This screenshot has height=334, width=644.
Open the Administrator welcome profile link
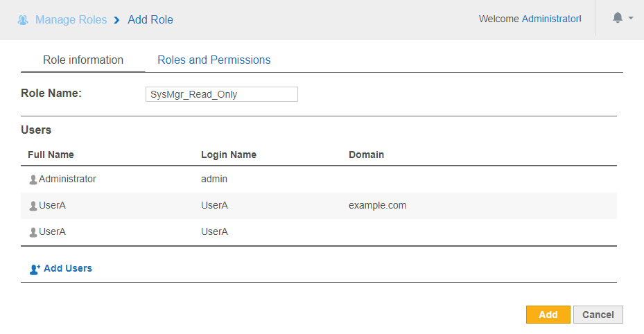point(550,19)
